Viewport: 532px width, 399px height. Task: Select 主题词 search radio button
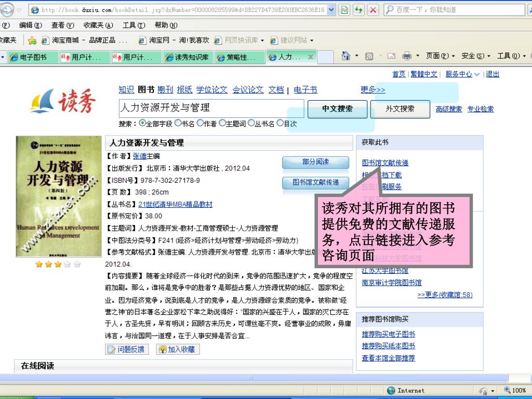[x=222, y=123]
